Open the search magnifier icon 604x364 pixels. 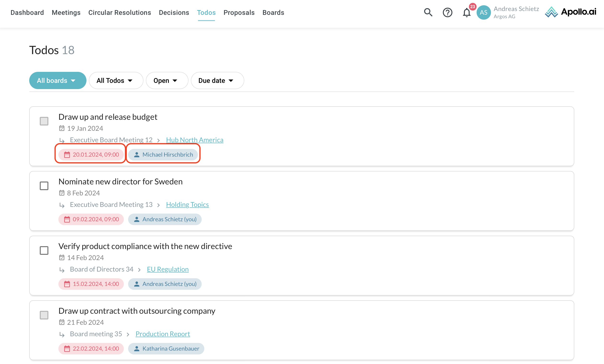coord(428,12)
